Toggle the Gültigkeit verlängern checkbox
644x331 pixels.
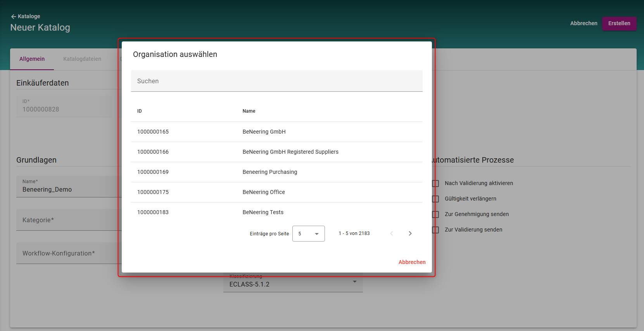pos(436,199)
